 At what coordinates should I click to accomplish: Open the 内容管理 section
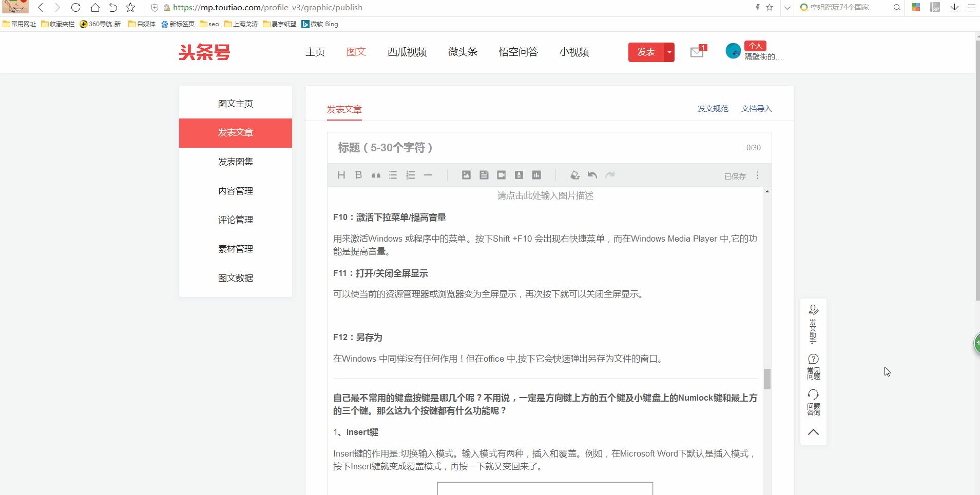click(x=235, y=190)
